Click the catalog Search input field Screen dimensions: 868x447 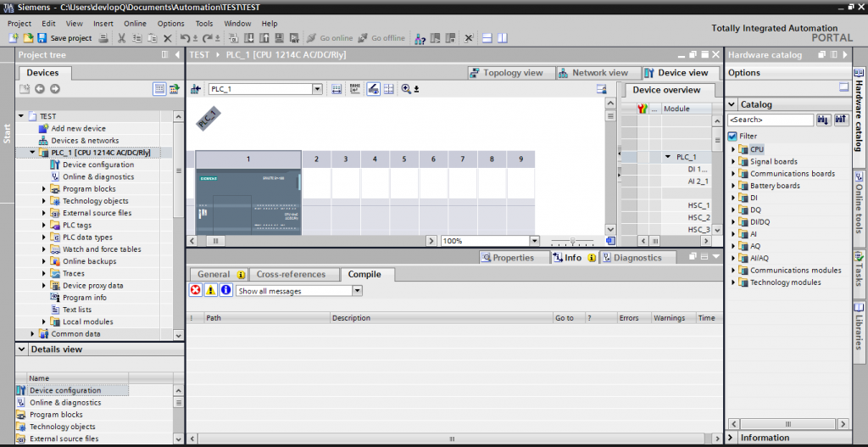click(x=771, y=120)
